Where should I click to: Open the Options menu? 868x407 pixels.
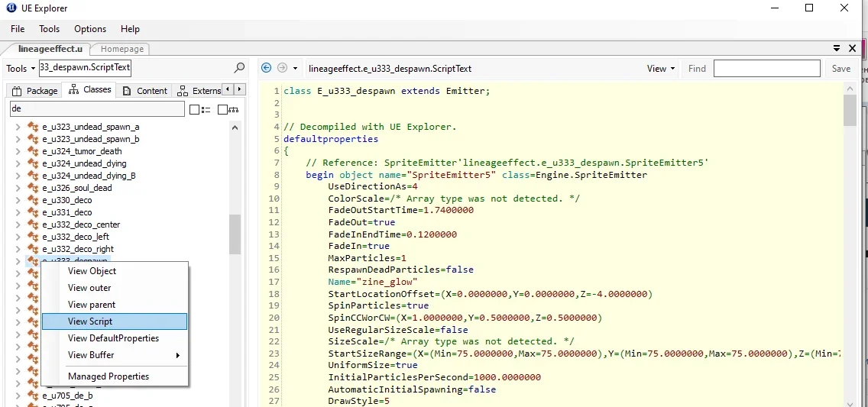click(90, 29)
